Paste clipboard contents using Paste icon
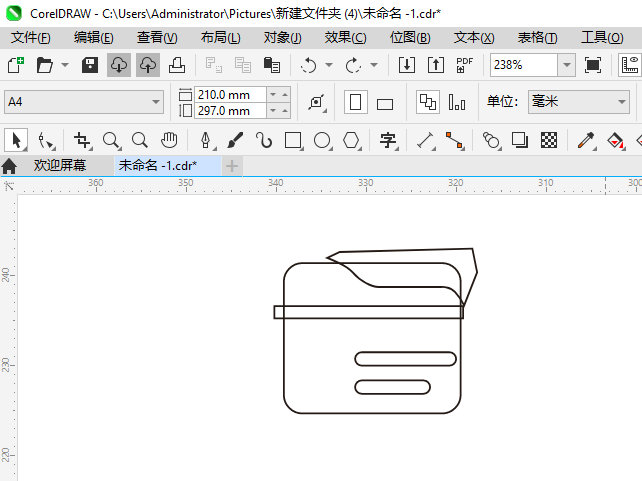This screenshot has width=642, height=481. point(272,65)
